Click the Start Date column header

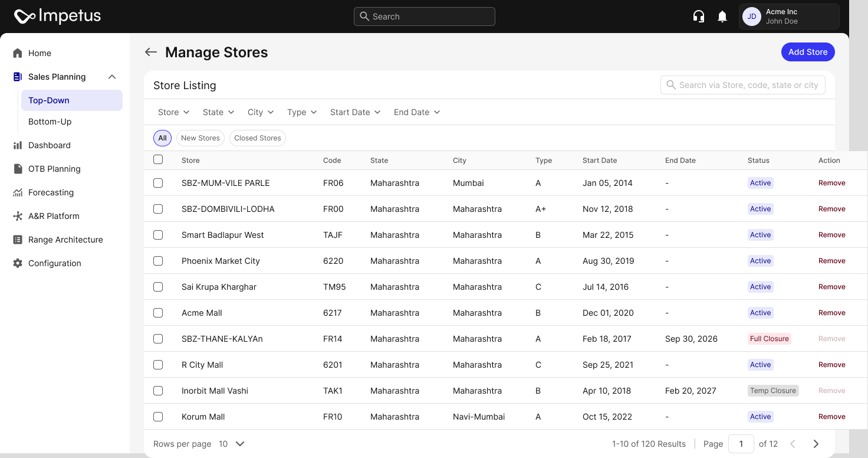600,161
